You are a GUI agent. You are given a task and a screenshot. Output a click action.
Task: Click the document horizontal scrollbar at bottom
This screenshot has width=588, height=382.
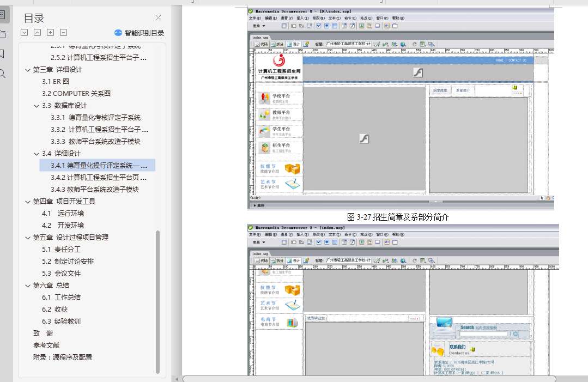[369, 379]
